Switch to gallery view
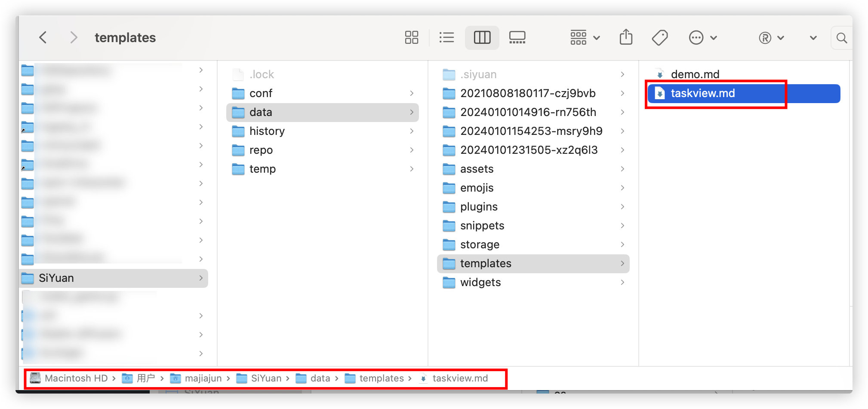The image size is (868, 409). (x=517, y=38)
